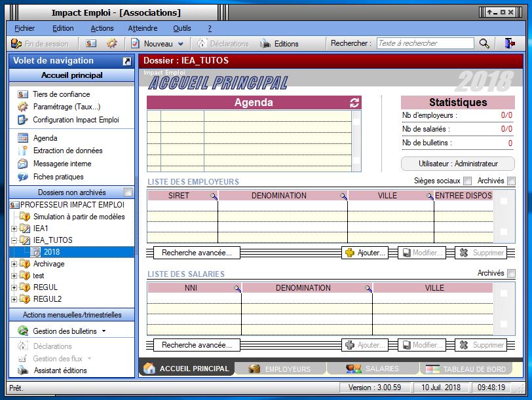Open the Actions menu
This screenshot has height=400, width=532.
[102, 28]
